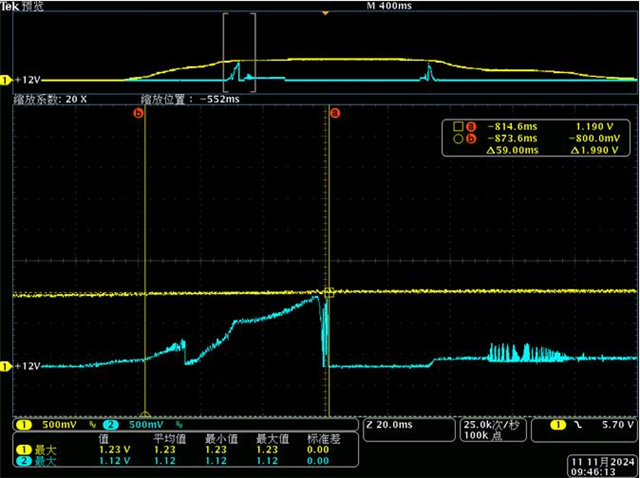The width and height of the screenshot is (640, 478).
Task: Click the measurement 2 mean value 1.12
Action: (x=164, y=461)
